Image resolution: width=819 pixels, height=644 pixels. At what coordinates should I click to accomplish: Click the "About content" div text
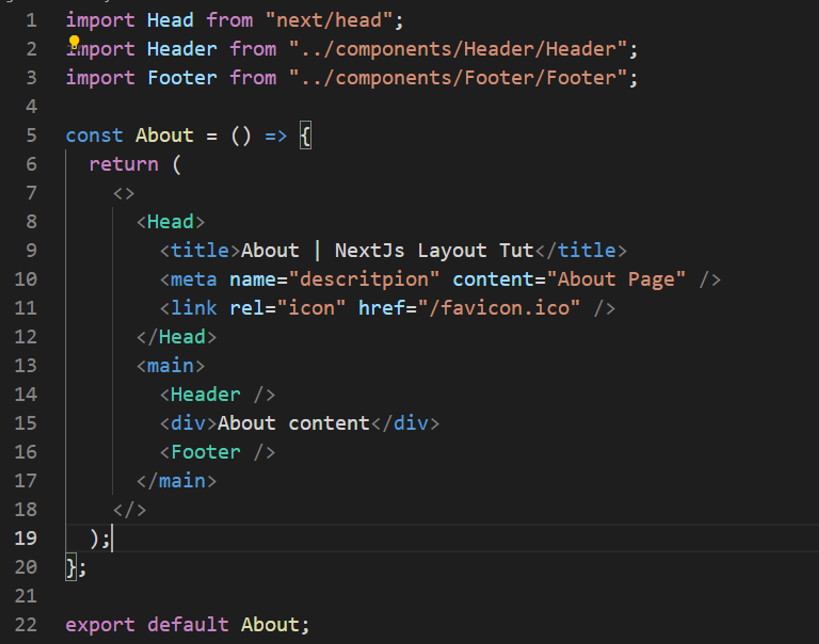pos(293,424)
